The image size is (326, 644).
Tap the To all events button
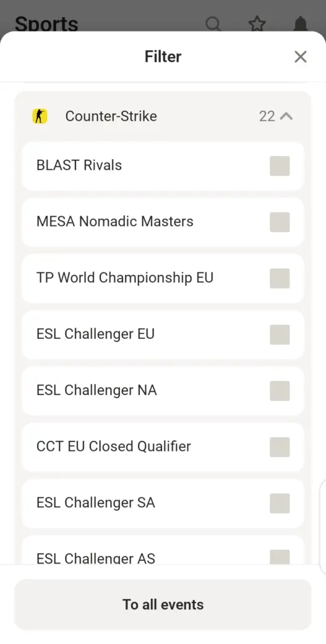point(163,604)
